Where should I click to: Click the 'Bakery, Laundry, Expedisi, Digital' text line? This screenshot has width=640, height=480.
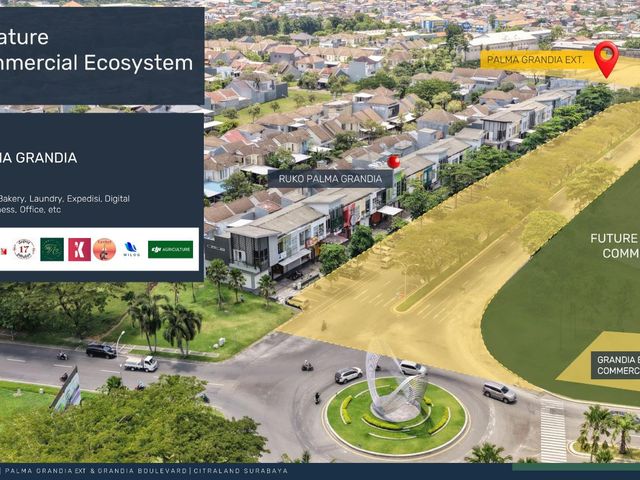pos(64,199)
